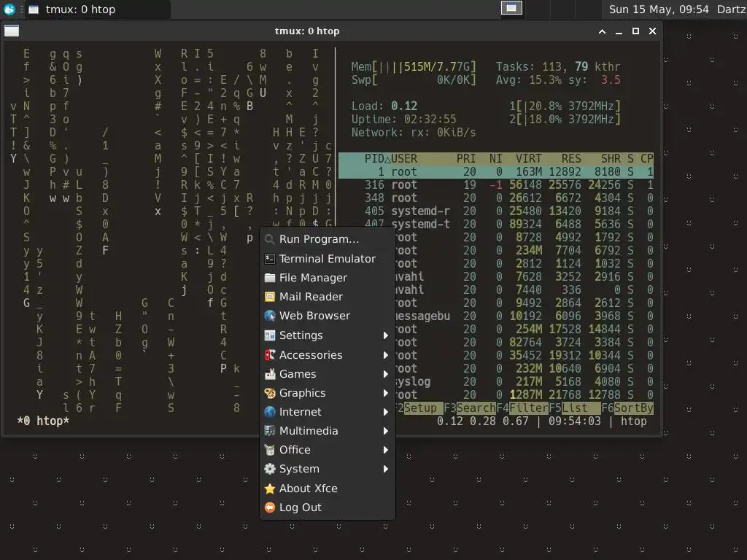Select Mail Reader in the menu
Screen dimensions: 747x560
pos(328,297)
